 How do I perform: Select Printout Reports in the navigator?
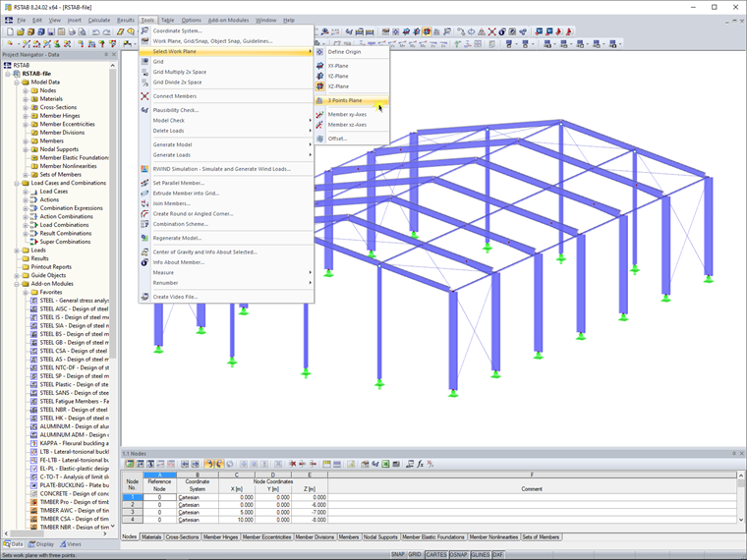click(51, 267)
